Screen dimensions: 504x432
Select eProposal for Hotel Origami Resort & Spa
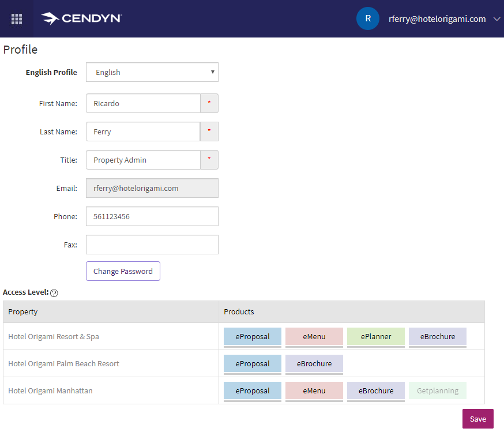(253, 336)
